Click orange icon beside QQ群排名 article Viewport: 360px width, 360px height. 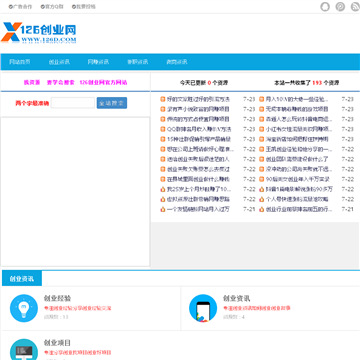[163, 129]
